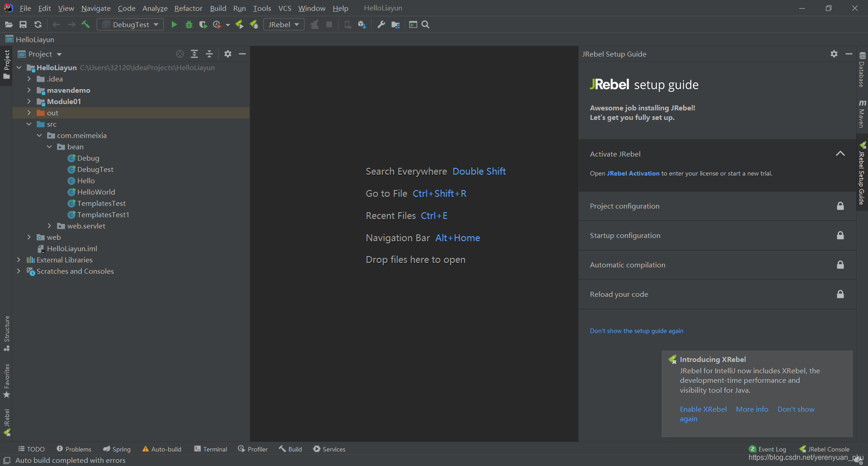The height and width of the screenshot is (466, 868).
Task: Click Debug with JRebel rocket-bug icon
Action: coord(254,24)
